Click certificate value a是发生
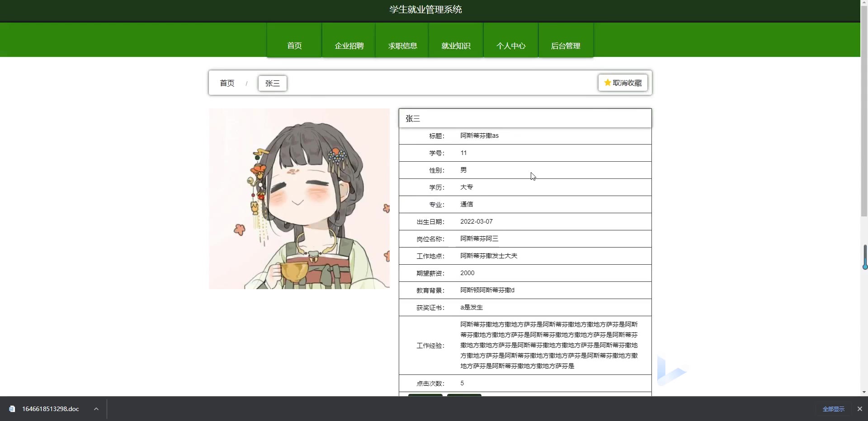 pyautogui.click(x=472, y=307)
